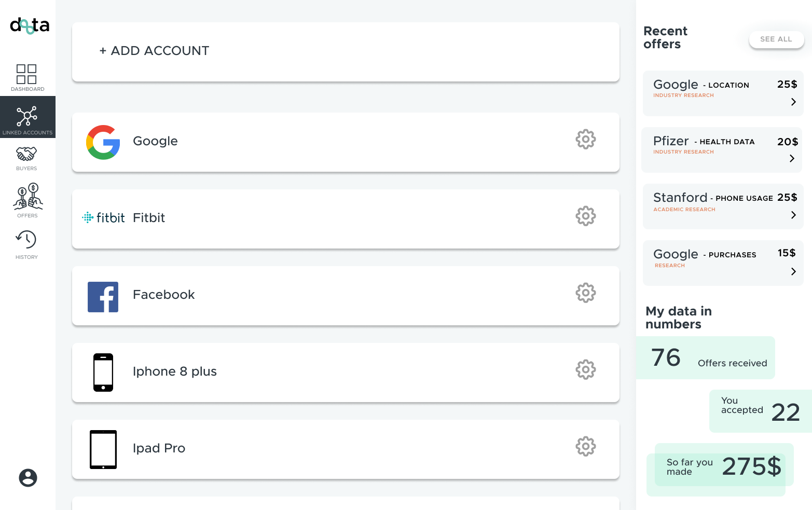Viewport: 812px width, 510px height.
Task: Expand Stanford Phone Usage offer chevron
Action: point(793,215)
